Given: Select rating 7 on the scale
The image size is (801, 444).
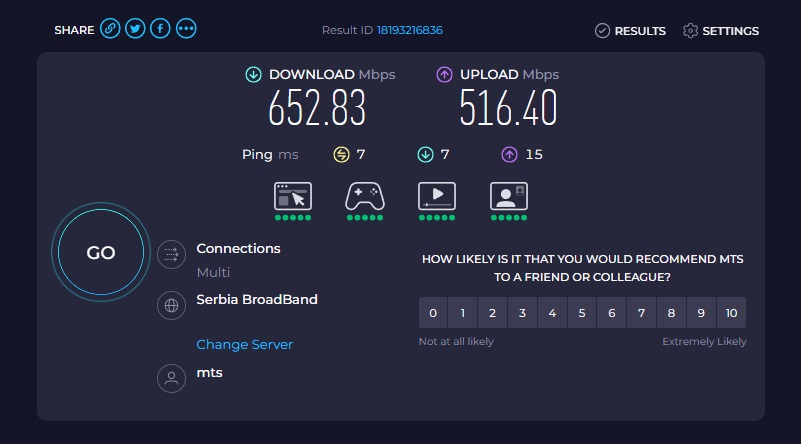Looking at the screenshot, I should coord(641,313).
